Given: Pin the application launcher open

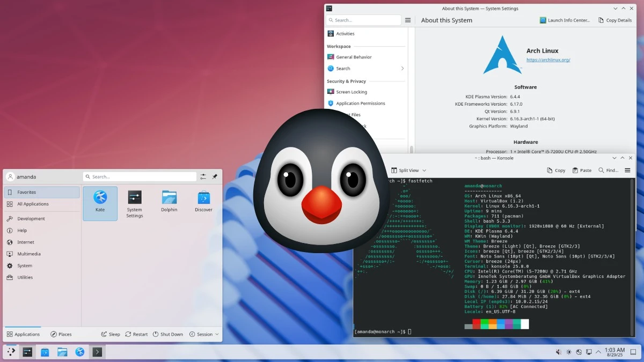Looking at the screenshot, I should [x=214, y=176].
